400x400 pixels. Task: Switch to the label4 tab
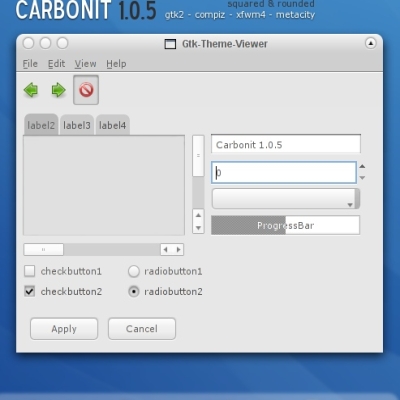click(x=113, y=125)
